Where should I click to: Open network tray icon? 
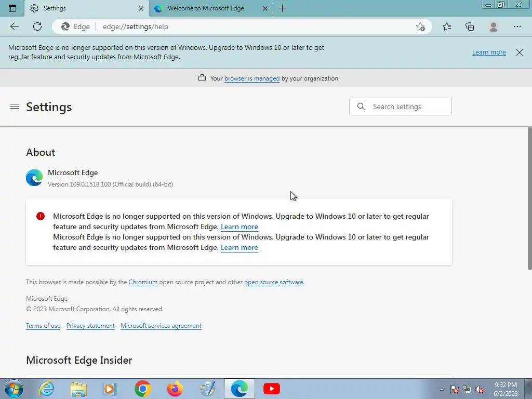click(x=467, y=389)
